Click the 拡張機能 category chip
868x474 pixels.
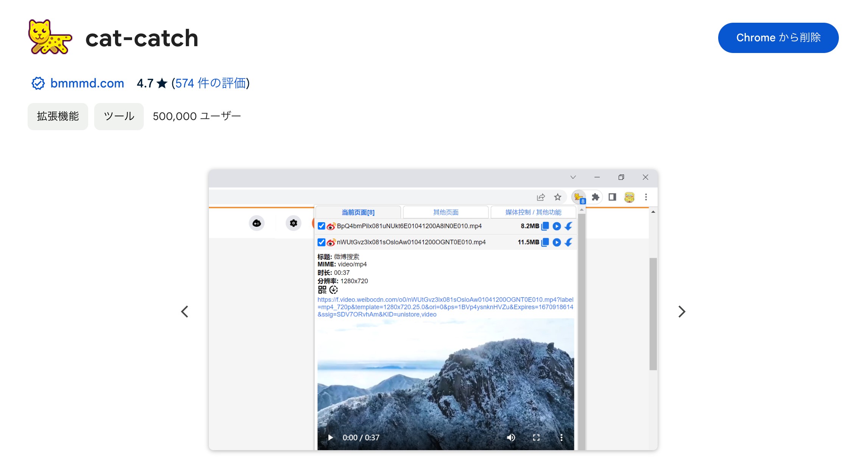coord(58,116)
